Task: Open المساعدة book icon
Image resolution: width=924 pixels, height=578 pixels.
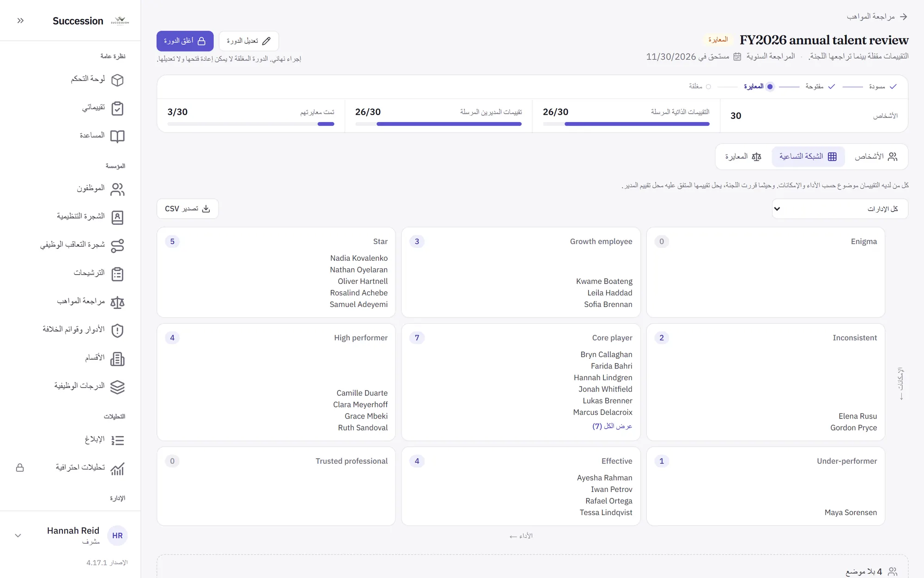Action: [117, 136]
